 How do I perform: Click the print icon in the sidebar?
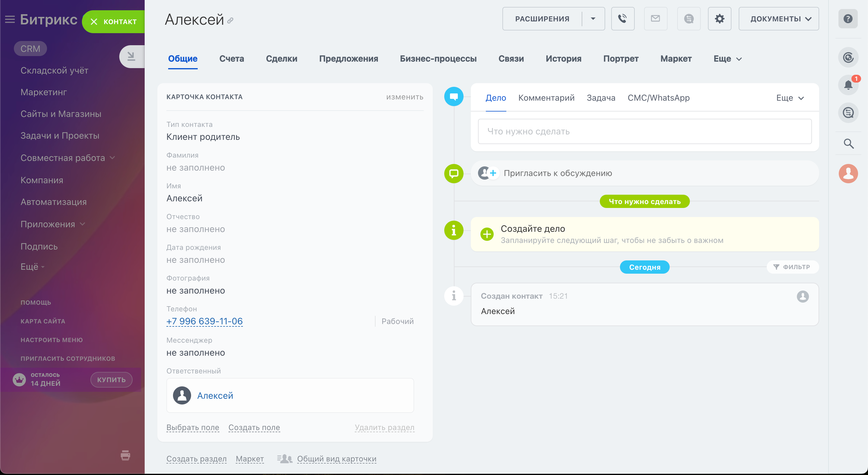point(125,455)
